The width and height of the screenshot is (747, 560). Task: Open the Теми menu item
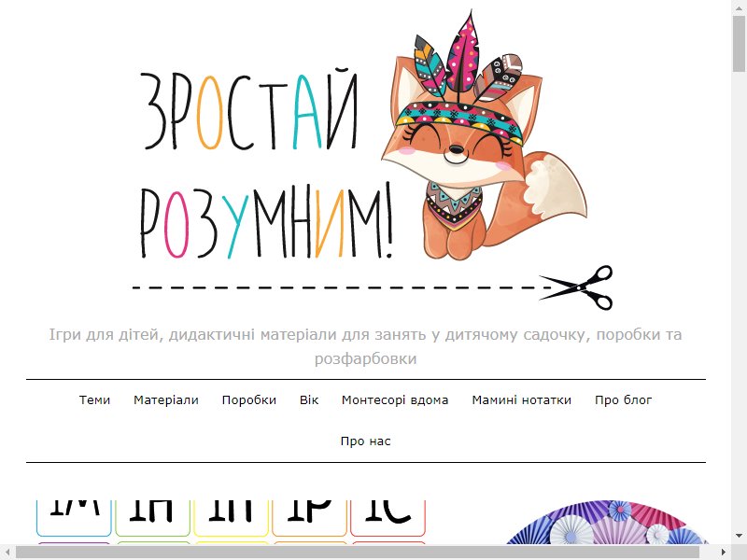click(95, 400)
